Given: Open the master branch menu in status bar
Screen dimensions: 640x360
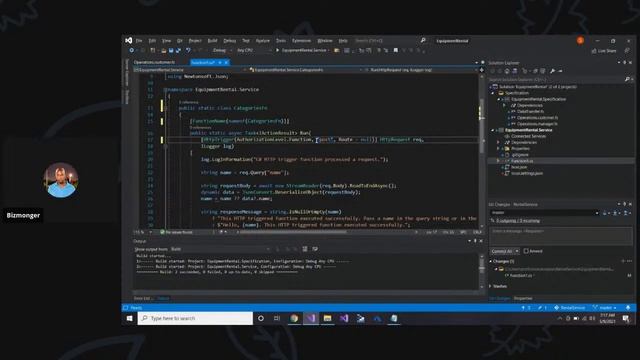Looking at the screenshot, I should click(604, 308).
